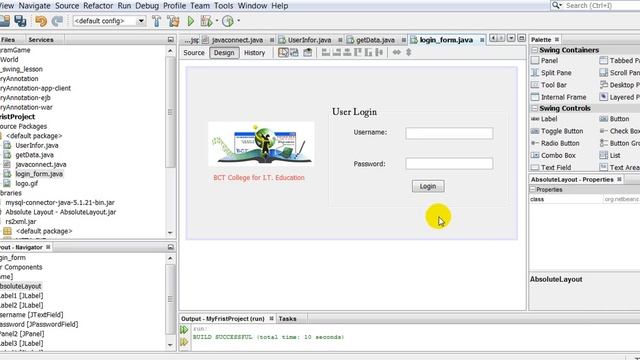The height and width of the screenshot is (360, 640).
Task: Minimize the Navigator panel window group
Action: click(171, 247)
